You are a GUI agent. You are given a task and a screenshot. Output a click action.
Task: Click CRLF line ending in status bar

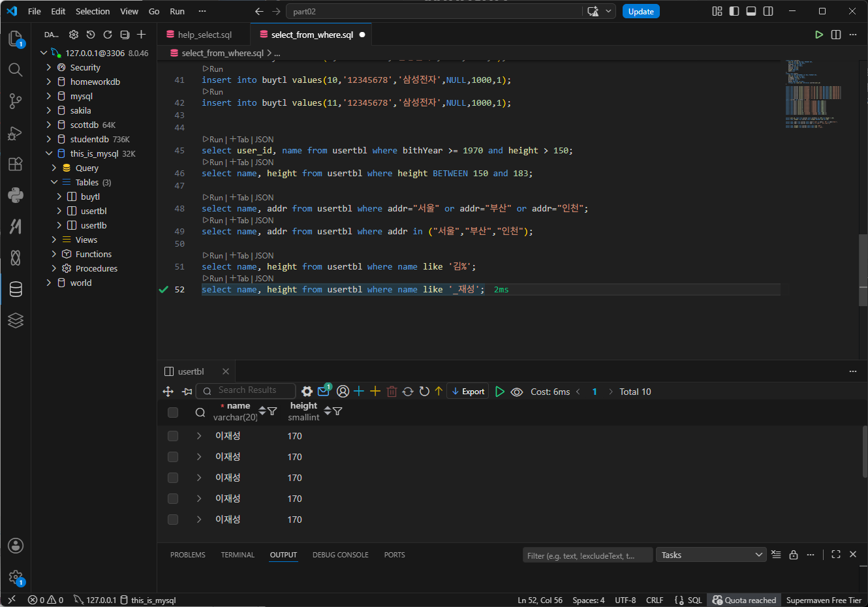point(655,600)
